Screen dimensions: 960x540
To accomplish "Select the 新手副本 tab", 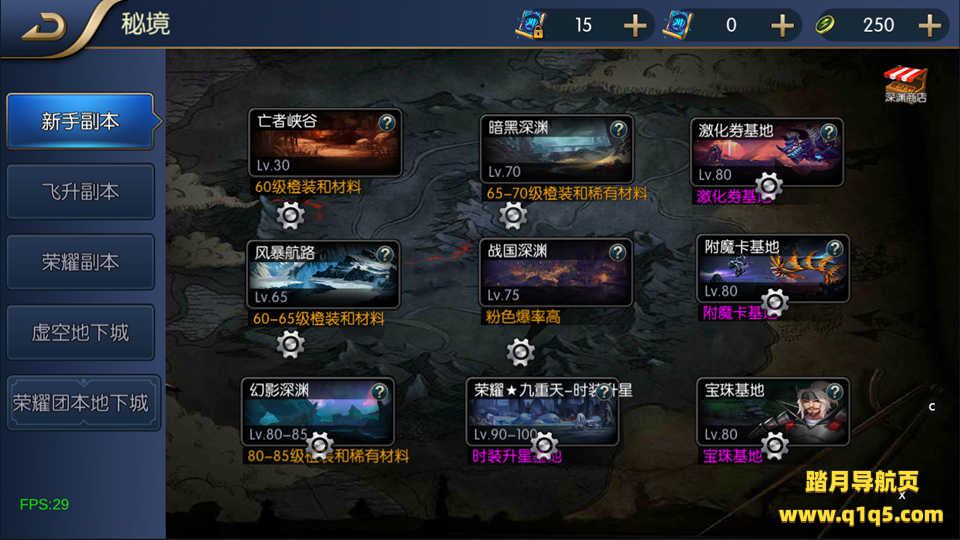I will (80, 121).
